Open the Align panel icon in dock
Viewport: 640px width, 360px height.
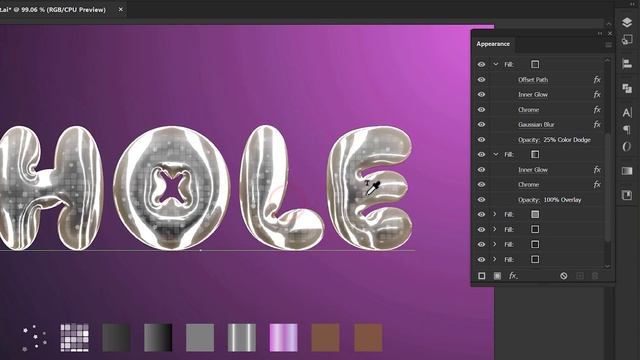tap(627, 63)
